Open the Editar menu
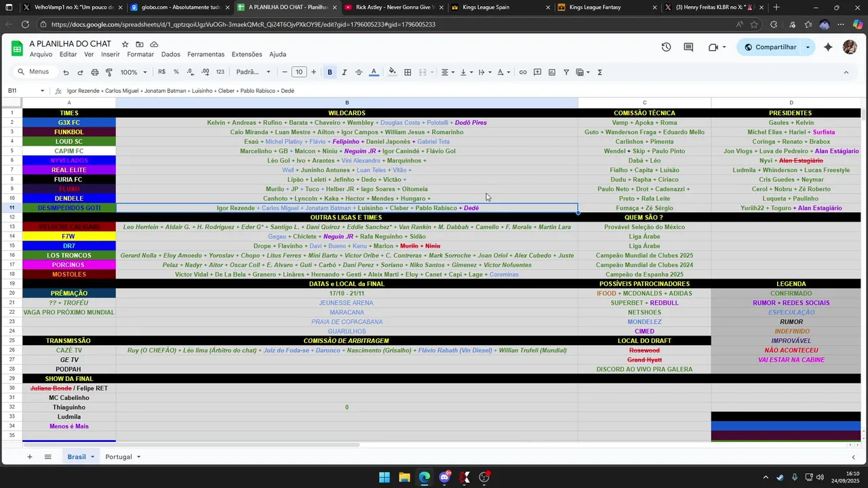This screenshot has width=868, height=488. [68, 54]
